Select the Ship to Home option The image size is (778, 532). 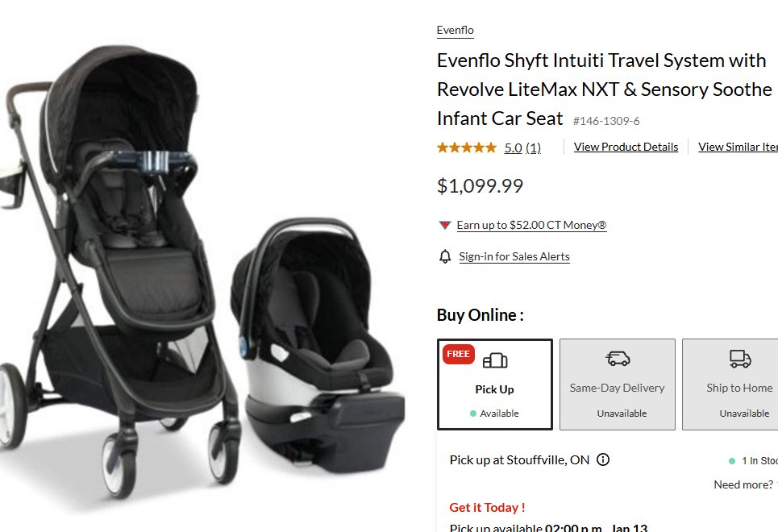[x=730, y=384]
